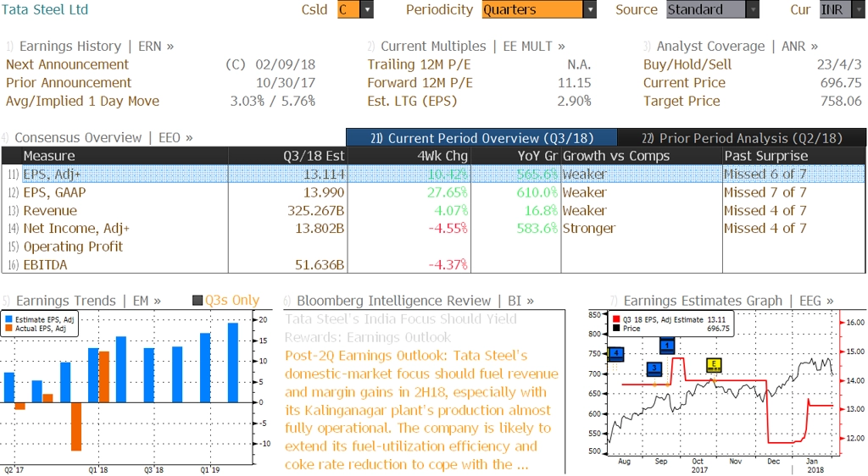Click the Post-2Q Earnings Outlook paragraph

[x=422, y=410]
